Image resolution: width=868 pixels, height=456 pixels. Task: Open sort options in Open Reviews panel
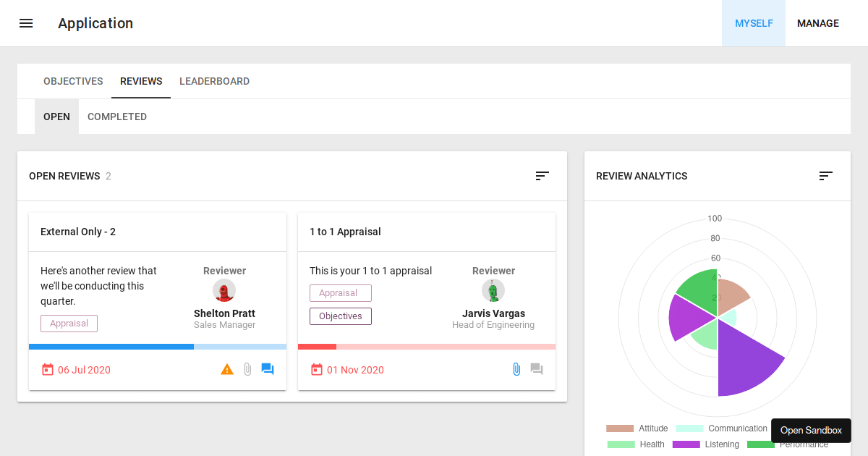pos(542,175)
